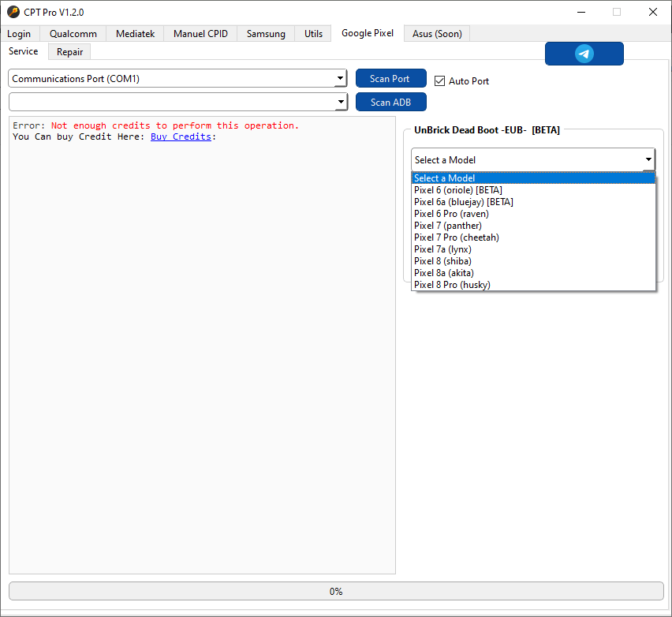672x617 pixels.
Task: Select Pixel 6a (bluejay) [BETA] entry
Action: (x=464, y=202)
